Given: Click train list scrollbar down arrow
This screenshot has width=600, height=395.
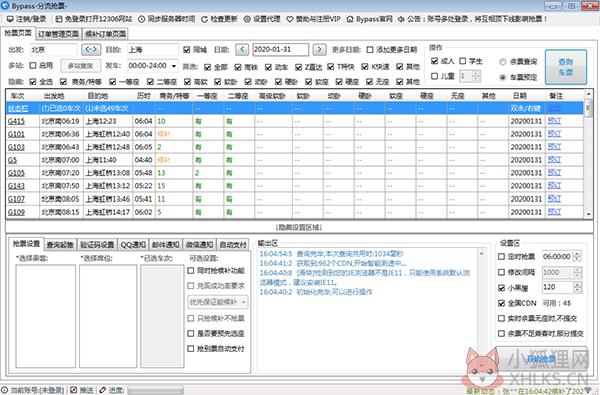Looking at the screenshot, I should [x=589, y=214].
